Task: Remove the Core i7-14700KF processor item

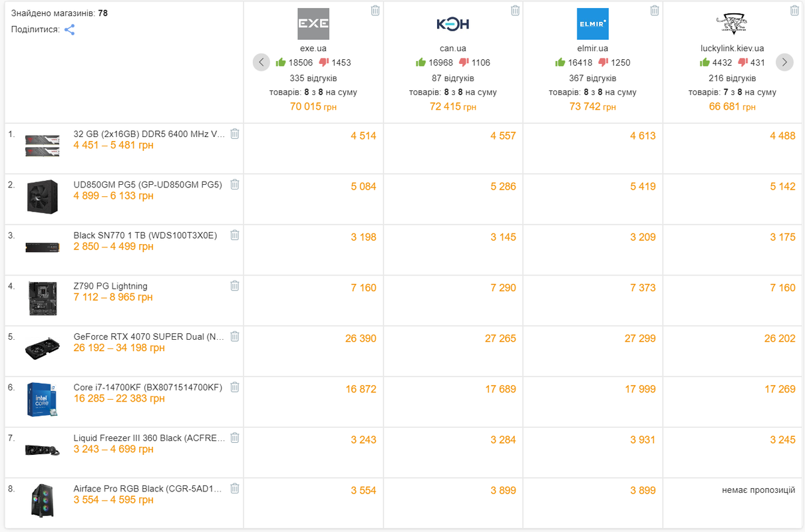Action: point(235,387)
